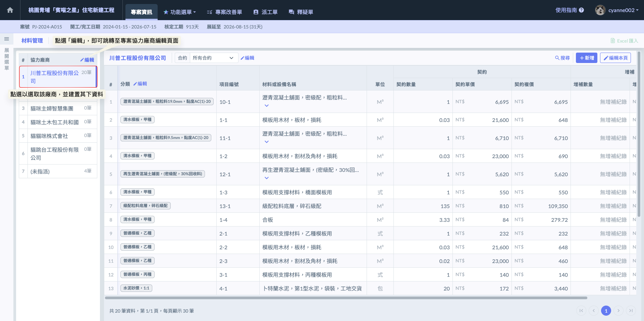The image size is (644, 321).
Task: Open the 所有合約 contract dropdown
Action: [213, 58]
